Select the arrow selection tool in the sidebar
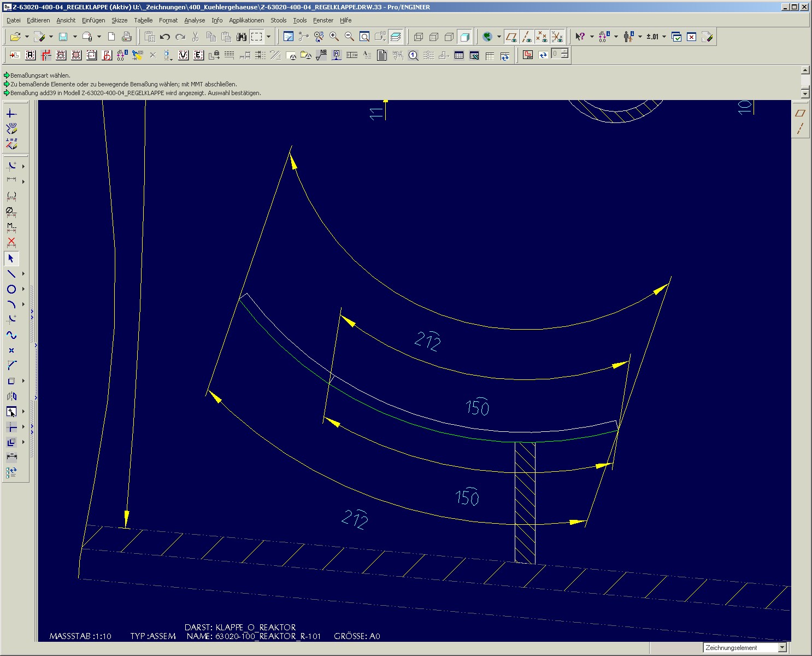Image resolution: width=812 pixels, height=656 pixels. tap(10, 259)
